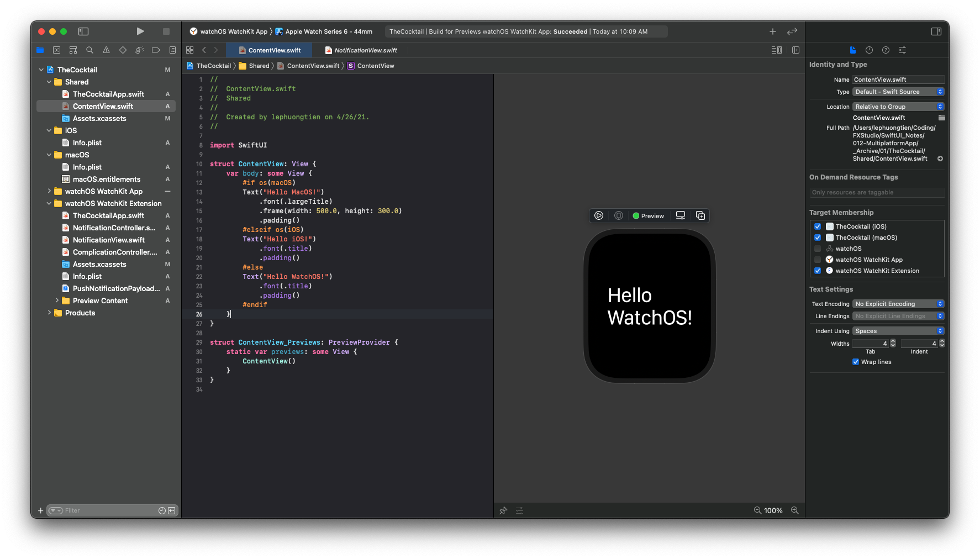Image resolution: width=980 pixels, height=559 pixels.
Task: Open the Source Control navigator
Action: (x=56, y=50)
